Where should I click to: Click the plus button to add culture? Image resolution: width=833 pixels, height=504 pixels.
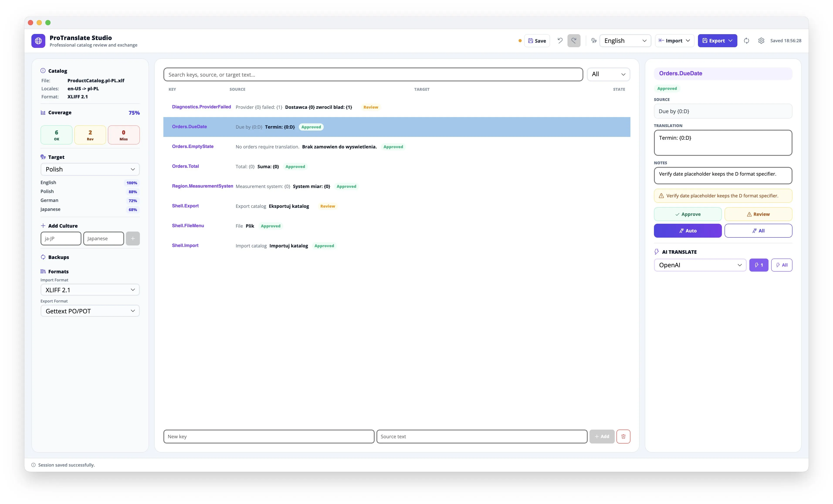[133, 239]
